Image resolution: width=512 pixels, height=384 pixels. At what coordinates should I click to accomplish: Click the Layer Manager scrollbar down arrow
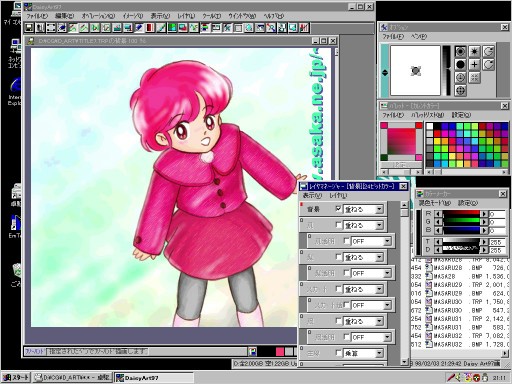(404, 361)
